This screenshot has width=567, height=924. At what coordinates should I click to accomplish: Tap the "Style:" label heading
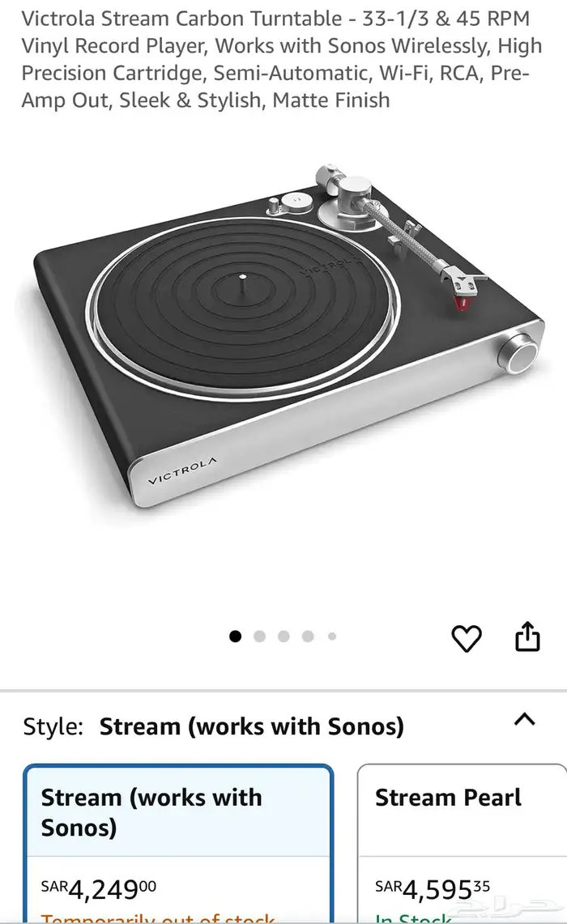(53, 726)
